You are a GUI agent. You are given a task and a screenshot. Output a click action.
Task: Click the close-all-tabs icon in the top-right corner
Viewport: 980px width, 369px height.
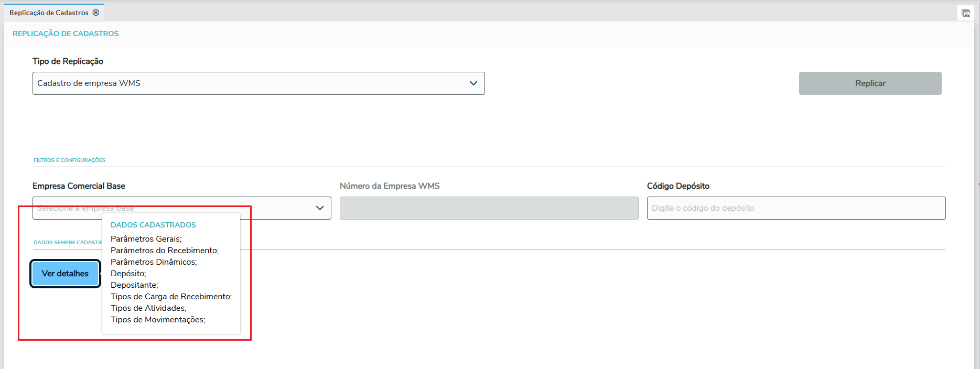[965, 13]
